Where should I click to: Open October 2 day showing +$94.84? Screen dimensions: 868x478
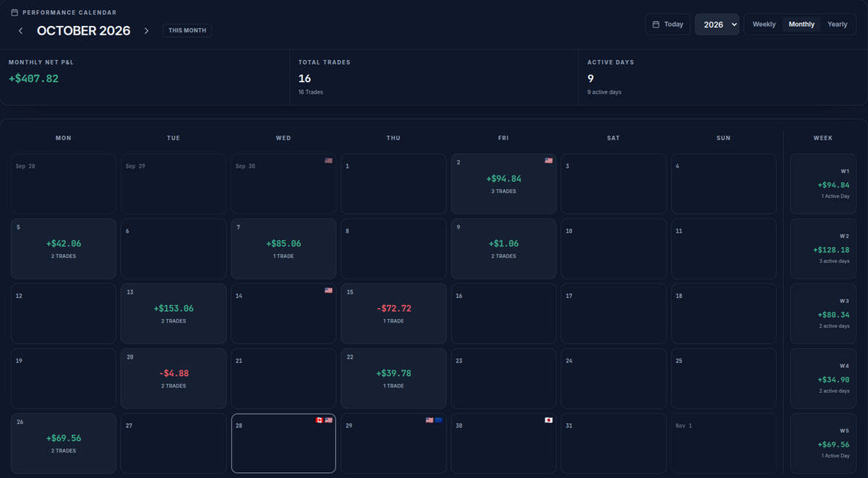pyautogui.click(x=503, y=184)
